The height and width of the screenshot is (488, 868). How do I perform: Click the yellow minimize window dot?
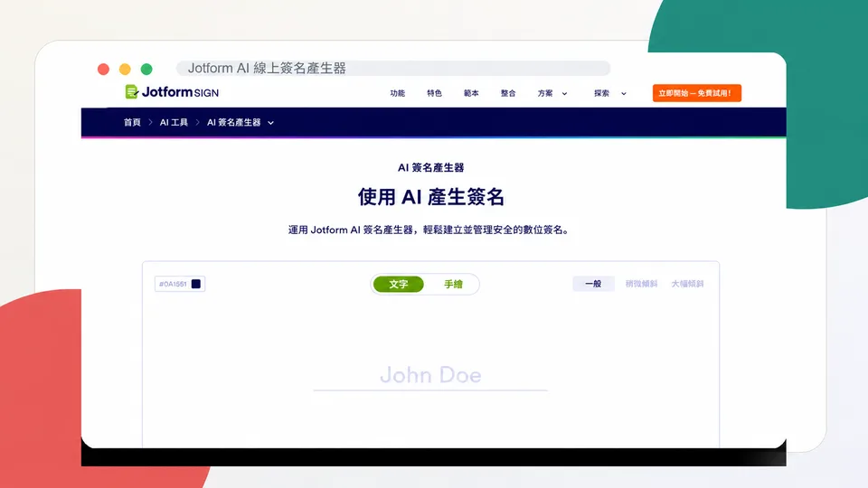[x=125, y=70]
